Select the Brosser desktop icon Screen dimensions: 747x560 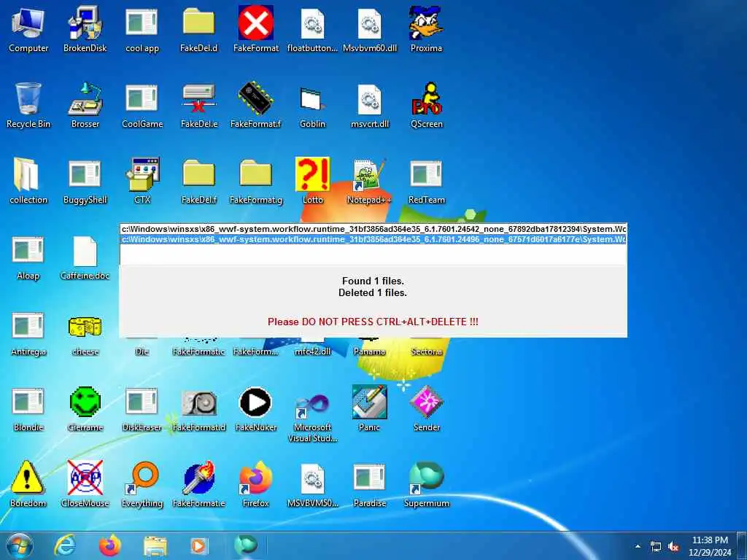click(85, 105)
